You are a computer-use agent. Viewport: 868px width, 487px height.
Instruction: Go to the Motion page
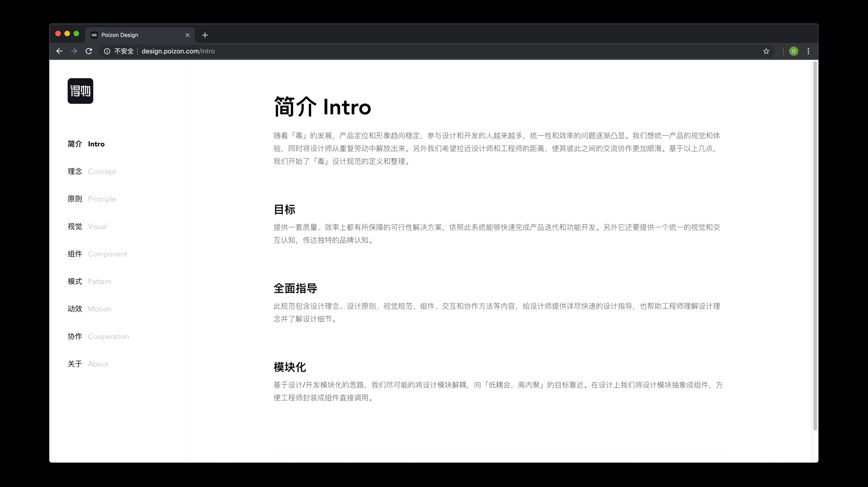[90, 309]
